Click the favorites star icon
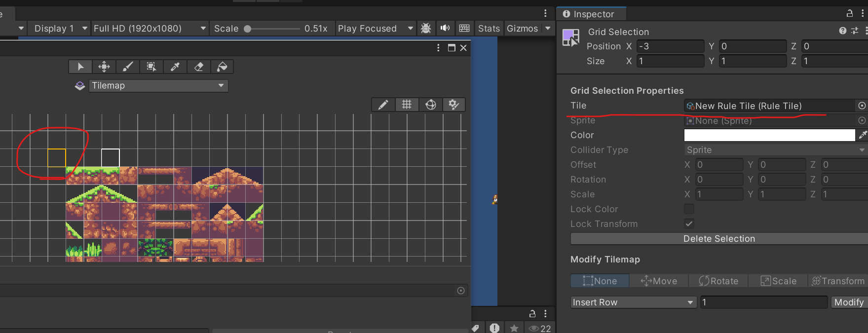Viewport: 868px width, 333px height. point(514,328)
